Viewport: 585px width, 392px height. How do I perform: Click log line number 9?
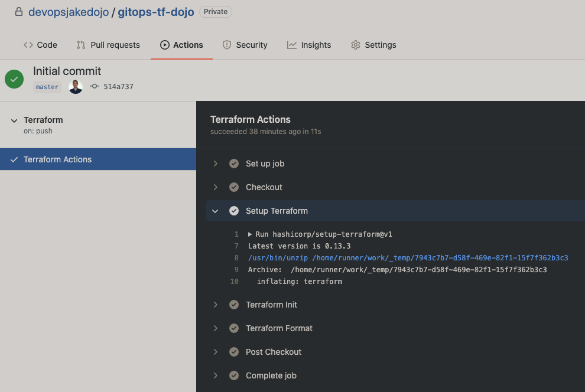(x=236, y=270)
